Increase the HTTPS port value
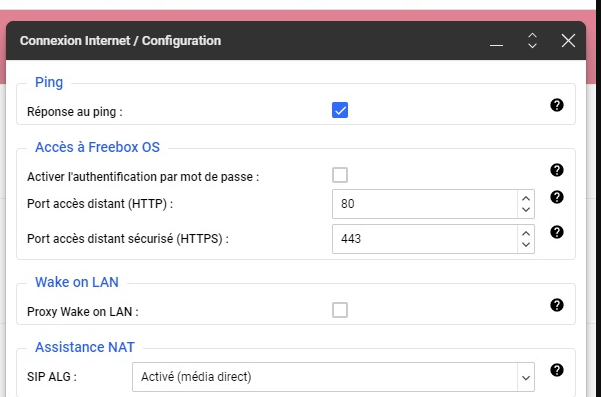The height and width of the screenshot is (397, 601). tap(526, 233)
